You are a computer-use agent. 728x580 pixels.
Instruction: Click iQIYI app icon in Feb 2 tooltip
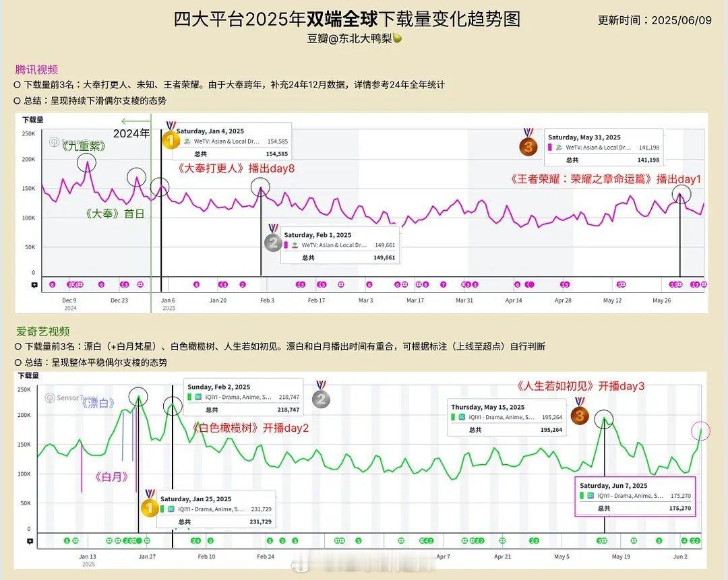click(198, 397)
